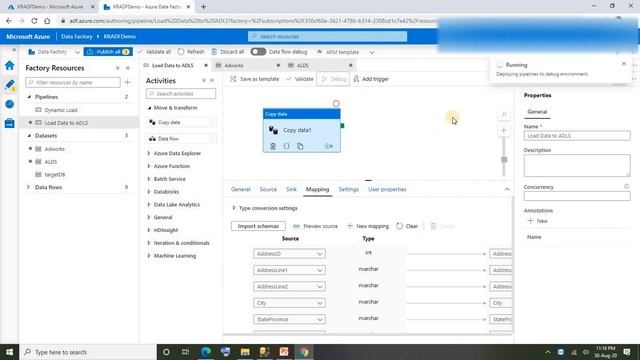Viewport: 640px width, 360px height.
Task: Toggle Data flow debug switch
Action: tap(258, 52)
